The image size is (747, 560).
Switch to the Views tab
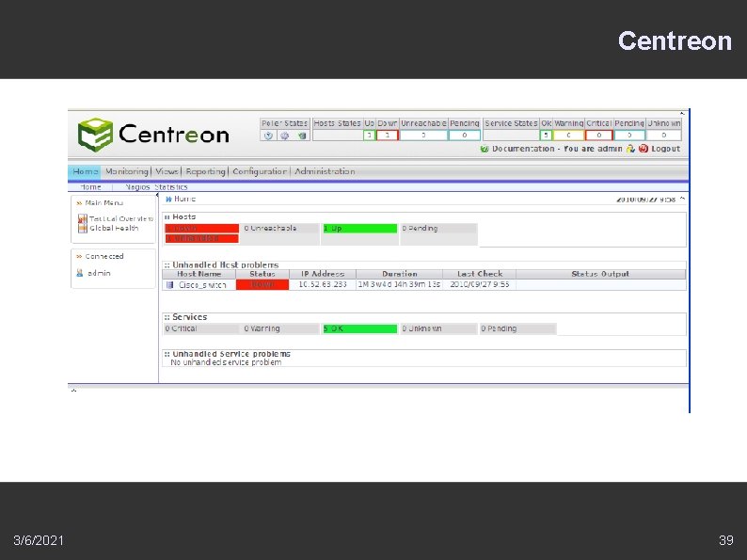pyautogui.click(x=167, y=171)
